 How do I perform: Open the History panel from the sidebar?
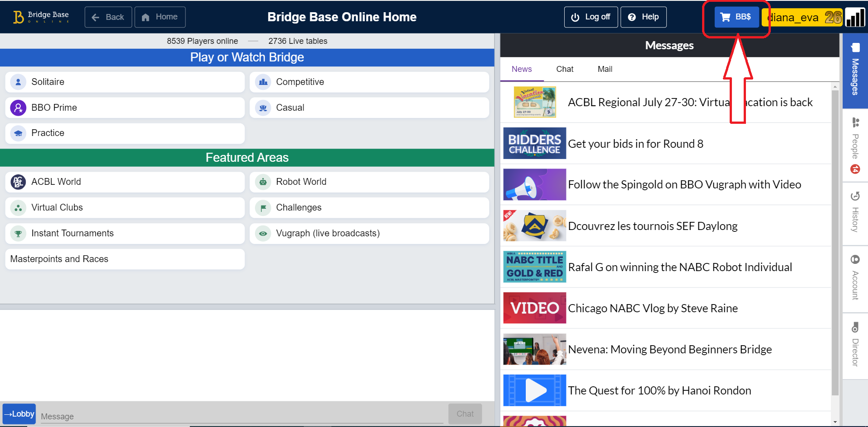tap(854, 197)
